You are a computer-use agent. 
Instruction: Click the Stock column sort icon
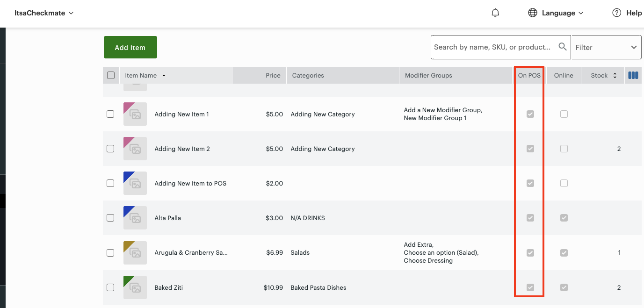point(615,75)
